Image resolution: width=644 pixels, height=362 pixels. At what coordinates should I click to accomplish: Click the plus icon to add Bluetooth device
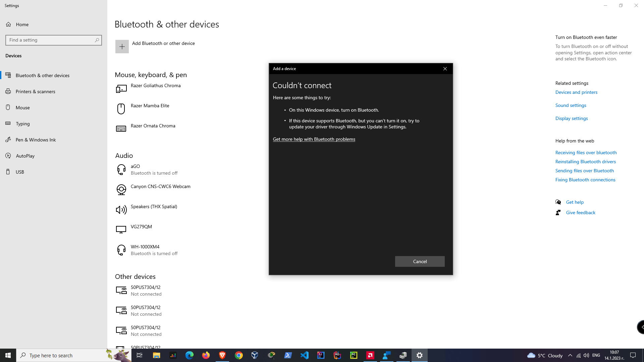pos(122,47)
